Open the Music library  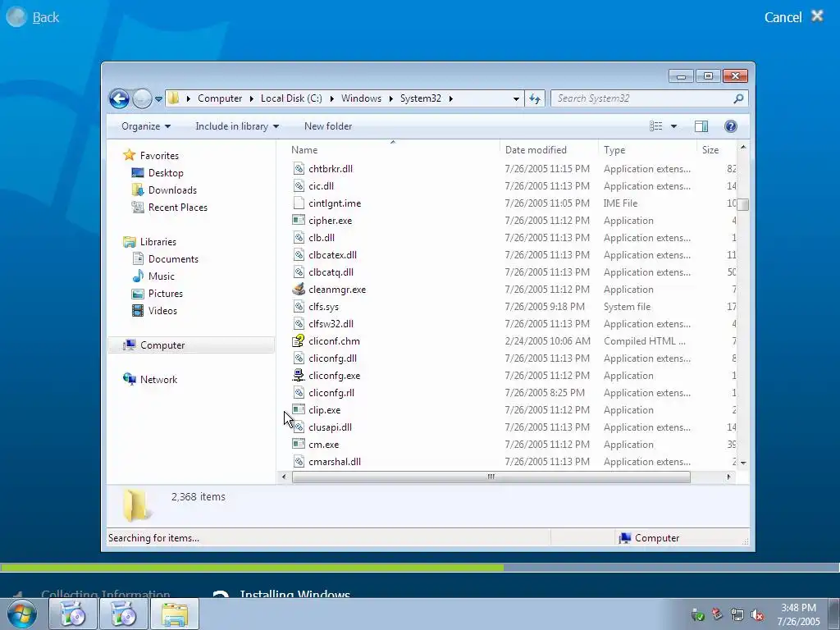click(161, 276)
